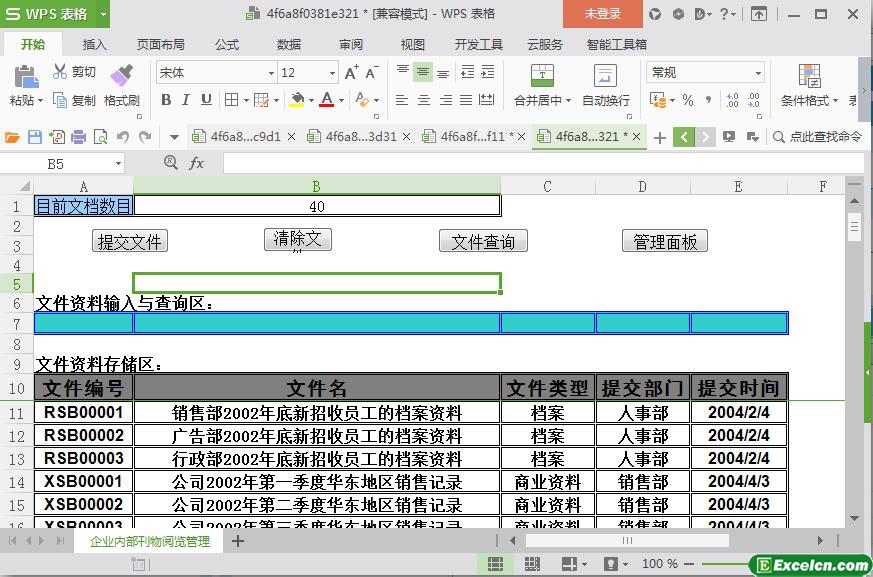Click the zoom slider in status bar
873x577 pixels.
coord(720,564)
